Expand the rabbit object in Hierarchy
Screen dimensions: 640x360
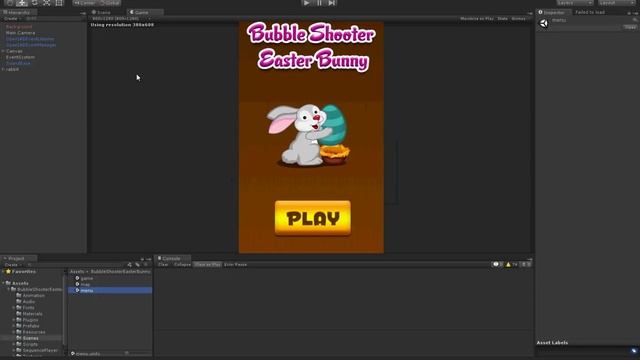(3, 69)
